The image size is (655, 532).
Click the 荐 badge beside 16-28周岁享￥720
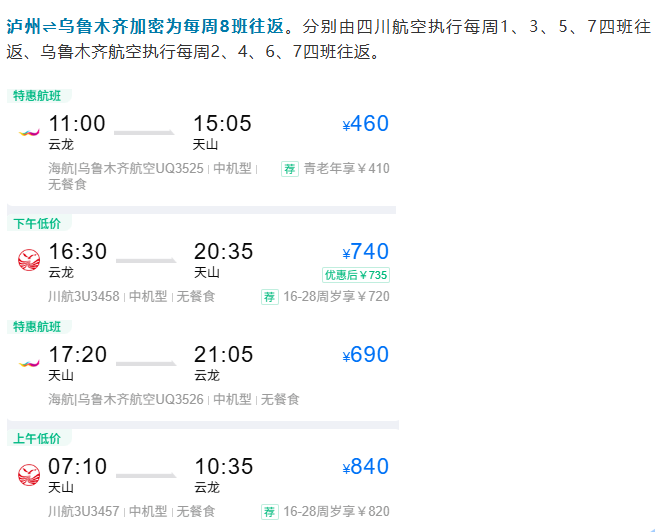270,296
